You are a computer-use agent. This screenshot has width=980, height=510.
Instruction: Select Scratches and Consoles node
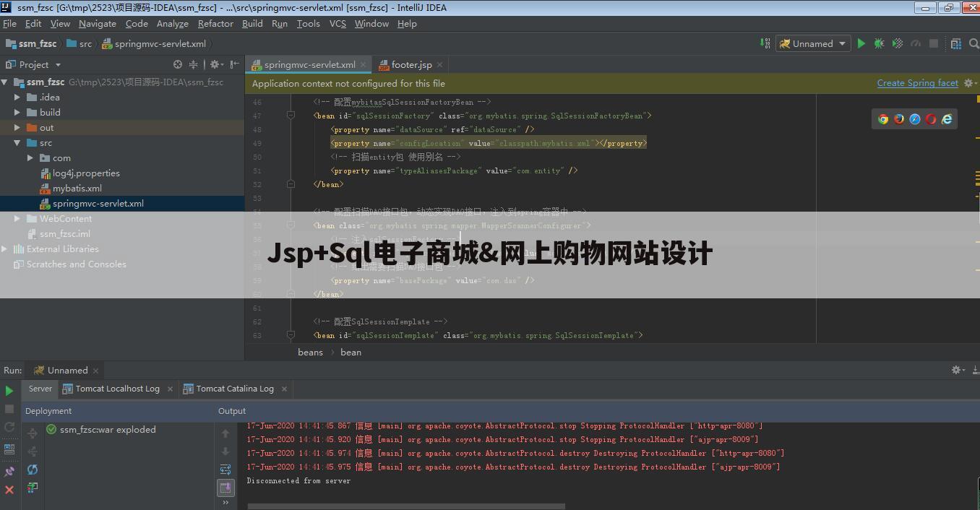pos(76,264)
